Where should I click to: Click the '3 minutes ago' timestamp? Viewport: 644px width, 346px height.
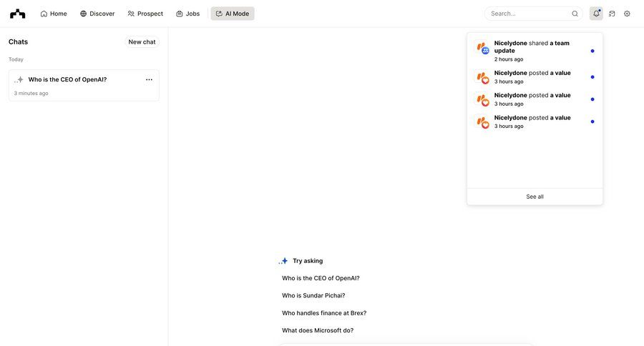pos(31,93)
